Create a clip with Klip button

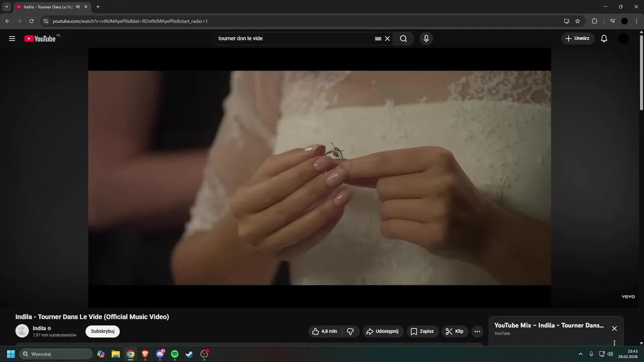(x=455, y=331)
